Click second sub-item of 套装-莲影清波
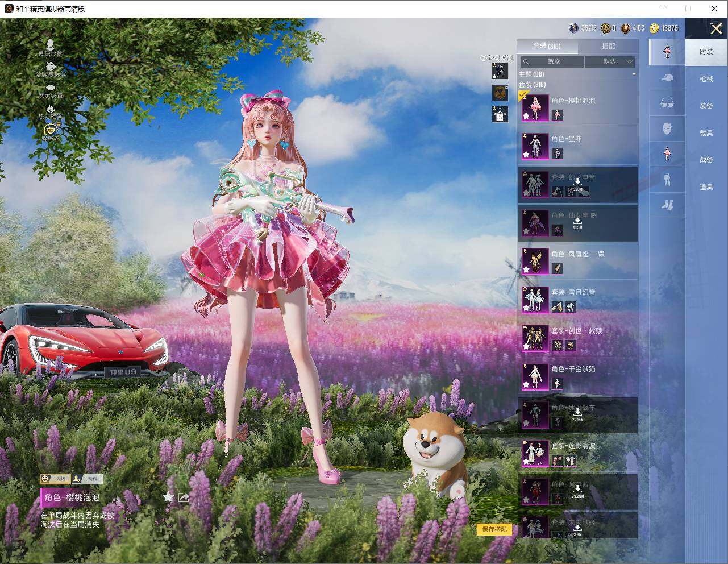The height and width of the screenshot is (564, 728). 571,461
